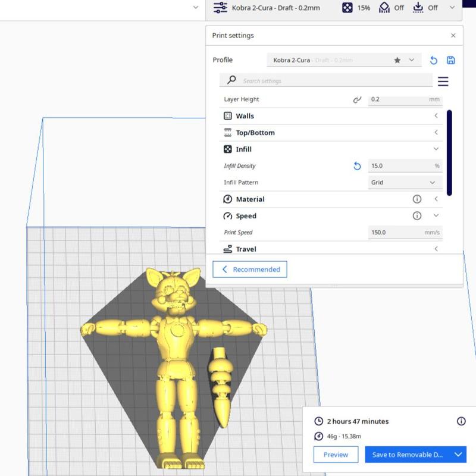This screenshot has height=476, width=476.
Task: Click the Top/Bottom category icon
Action: click(228, 132)
